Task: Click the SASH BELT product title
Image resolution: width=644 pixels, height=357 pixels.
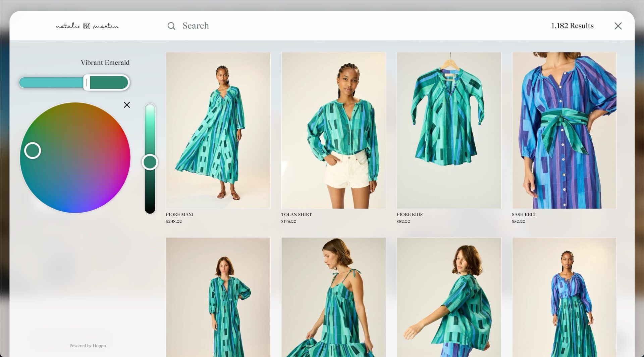Action: 524,214
